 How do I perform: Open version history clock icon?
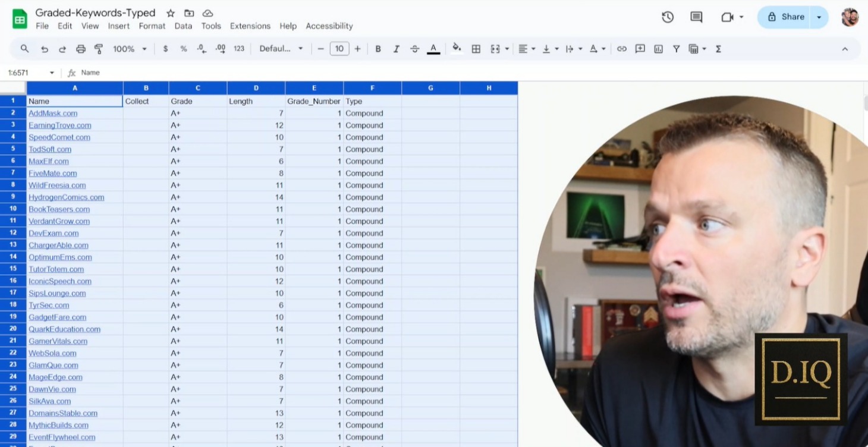(668, 17)
